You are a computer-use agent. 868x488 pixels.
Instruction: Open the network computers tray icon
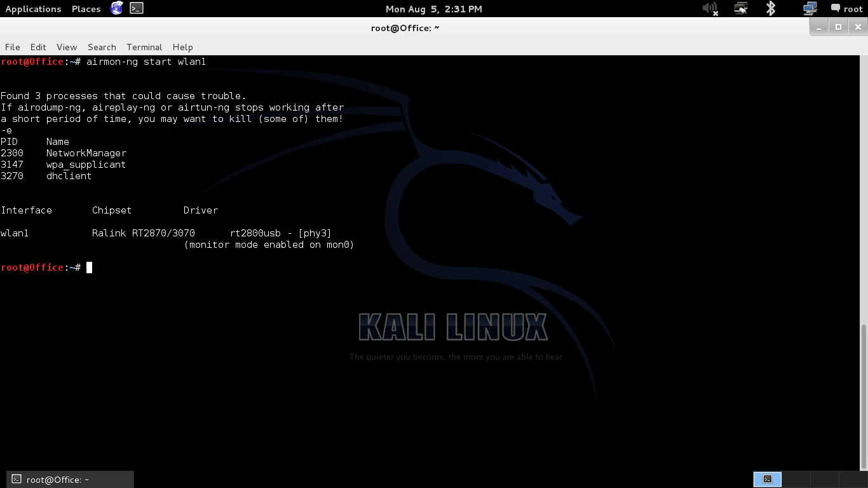[x=810, y=9]
